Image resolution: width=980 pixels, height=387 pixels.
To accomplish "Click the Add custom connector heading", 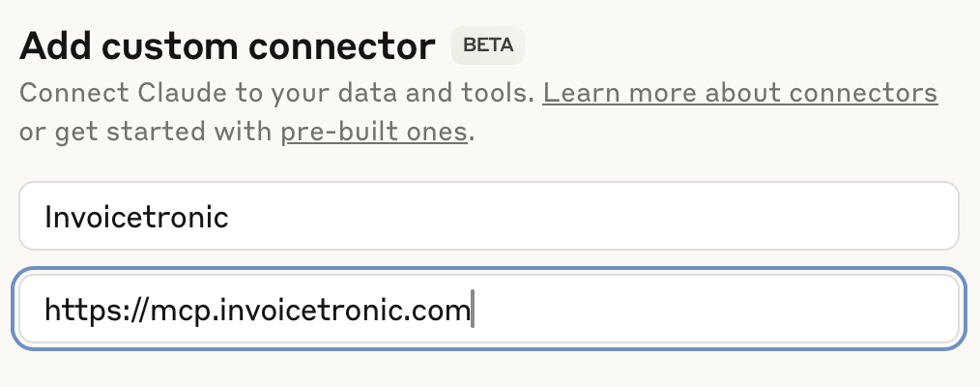I will point(228,45).
